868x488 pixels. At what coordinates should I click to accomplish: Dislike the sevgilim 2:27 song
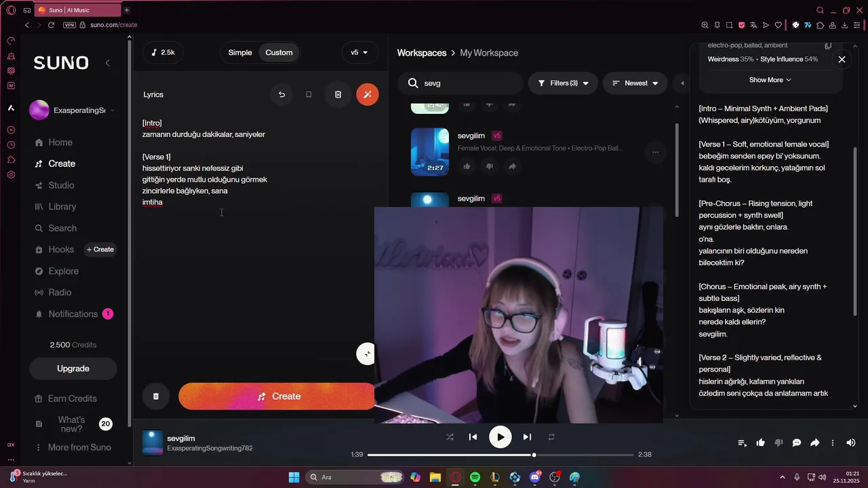tap(490, 166)
